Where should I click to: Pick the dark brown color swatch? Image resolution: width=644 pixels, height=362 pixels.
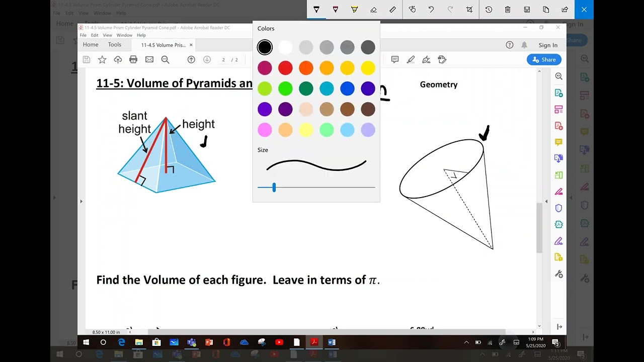click(368, 109)
